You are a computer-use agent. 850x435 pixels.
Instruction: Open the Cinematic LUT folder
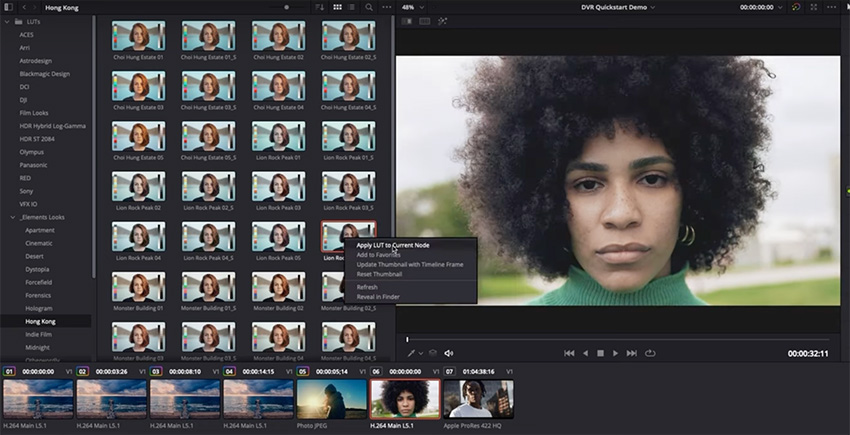pyautogui.click(x=39, y=243)
